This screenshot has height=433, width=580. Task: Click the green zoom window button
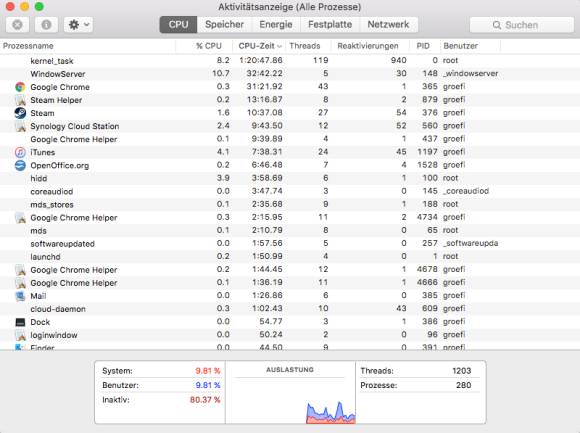[39, 6]
